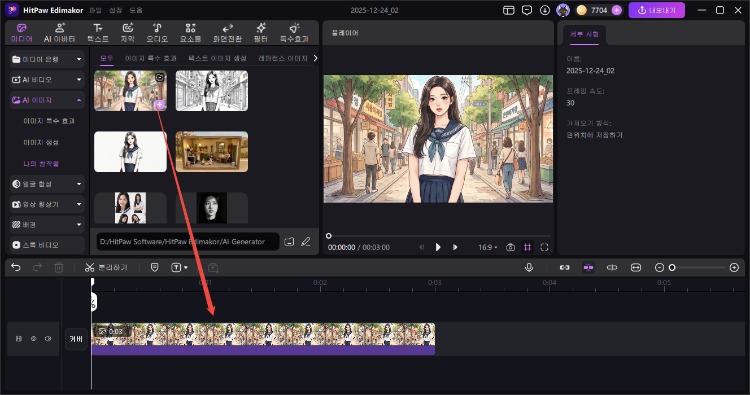Open the 도움 (Help) menu
The image size is (750, 395).
coord(136,10)
